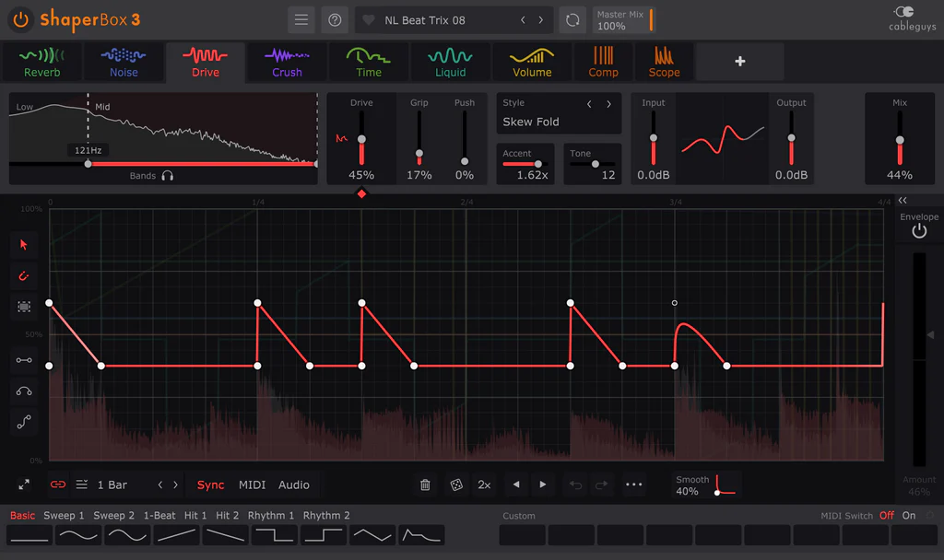Click the Tone slider at 12
944x560 pixels.
click(595, 164)
